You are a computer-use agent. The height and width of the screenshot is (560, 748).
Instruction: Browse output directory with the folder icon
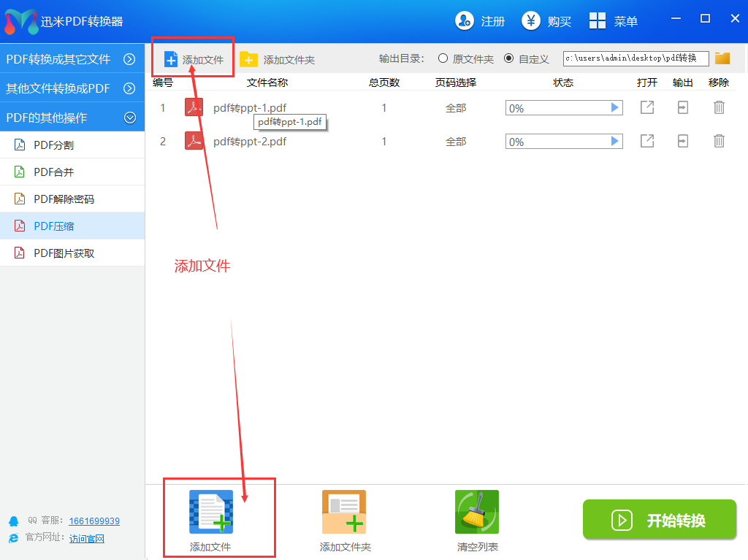(722, 58)
